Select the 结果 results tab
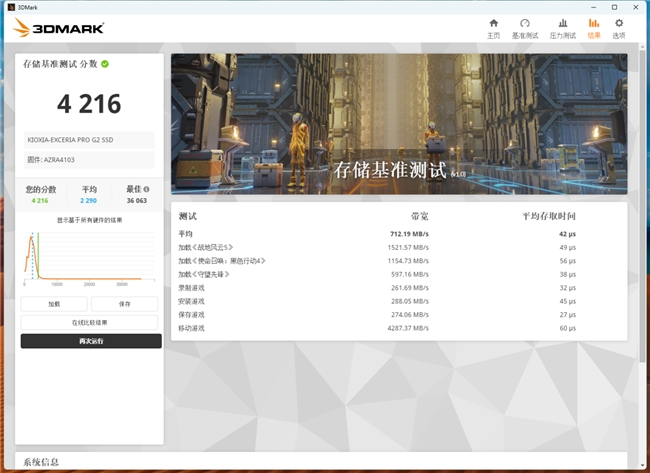Viewport: 650px width, 473px height. [594, 29]
